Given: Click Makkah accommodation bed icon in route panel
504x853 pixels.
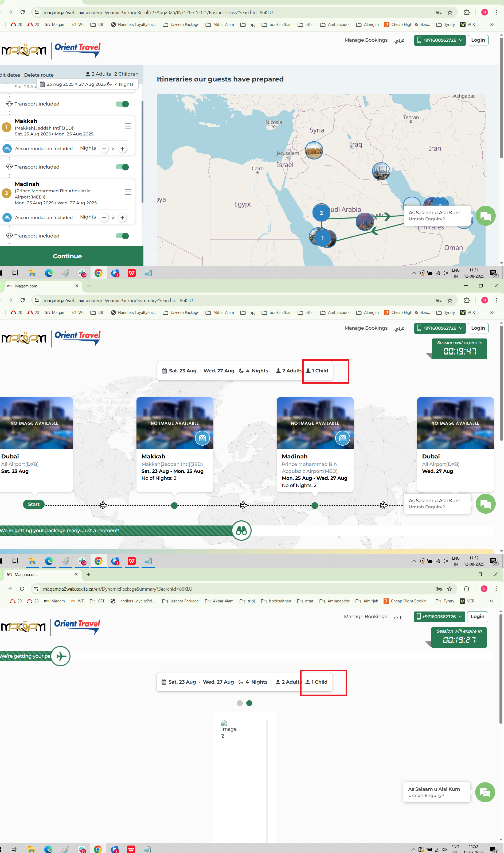Looking at the screenshot, I should (x=7, y=149).
